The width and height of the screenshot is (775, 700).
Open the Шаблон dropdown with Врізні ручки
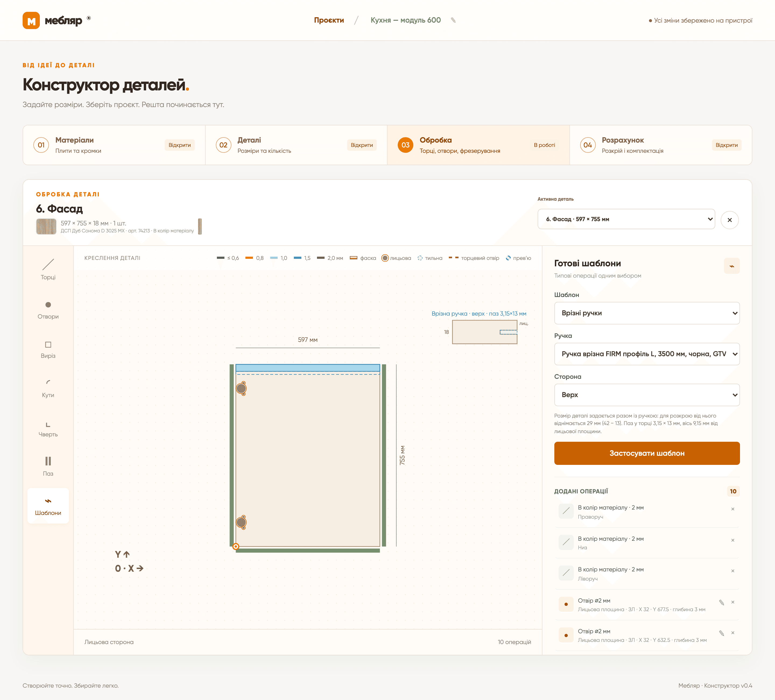pos(647,313)
